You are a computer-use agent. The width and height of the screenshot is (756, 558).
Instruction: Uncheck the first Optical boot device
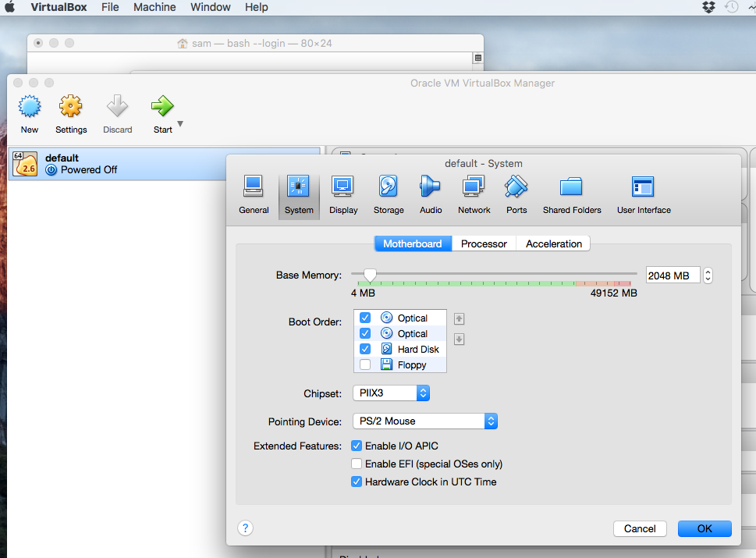tap(365, 318)
